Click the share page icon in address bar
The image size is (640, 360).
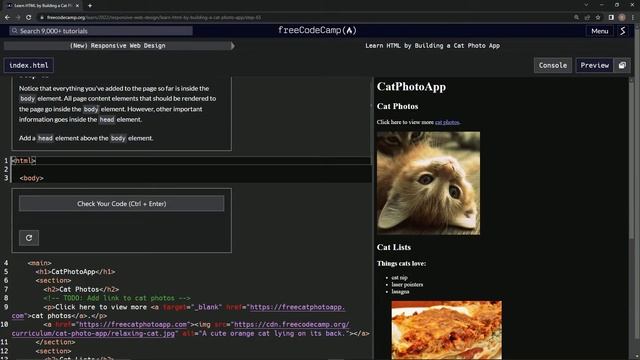[x=587, y=18]
